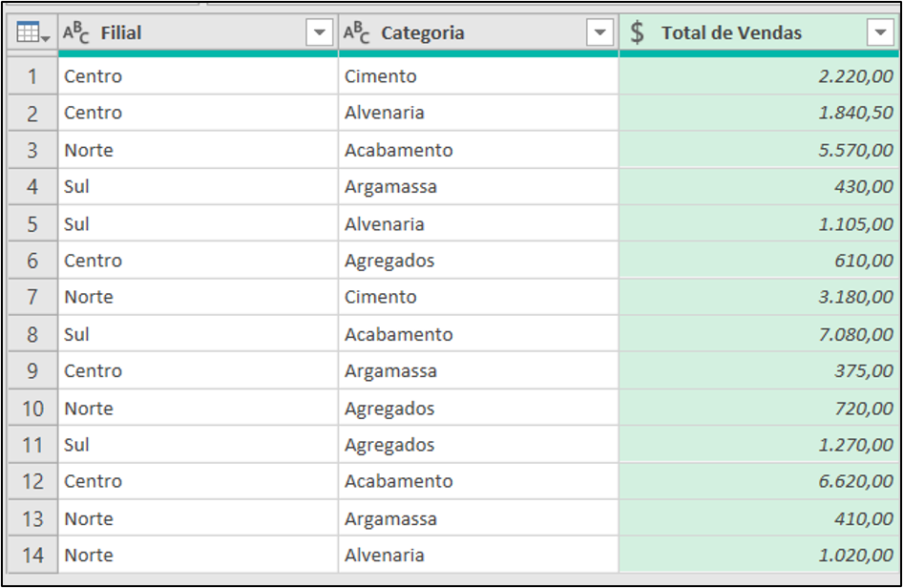Click the value 7.080,00
The width and height of the screenshot is (903, 588).
tap(856, 334)
